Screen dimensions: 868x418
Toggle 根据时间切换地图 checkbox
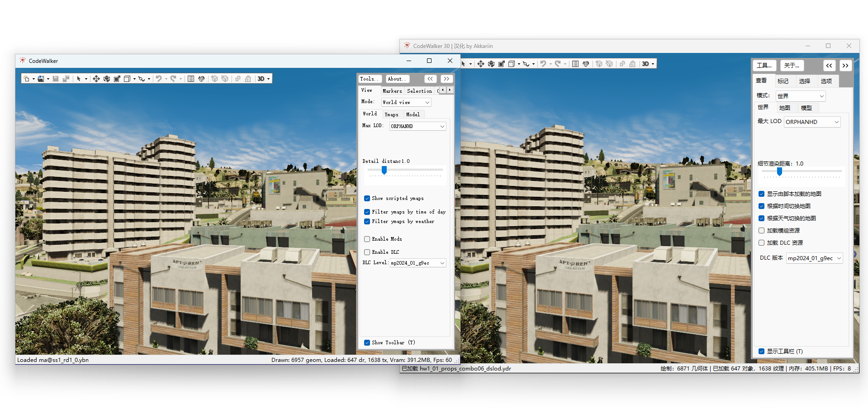(761, 206)
